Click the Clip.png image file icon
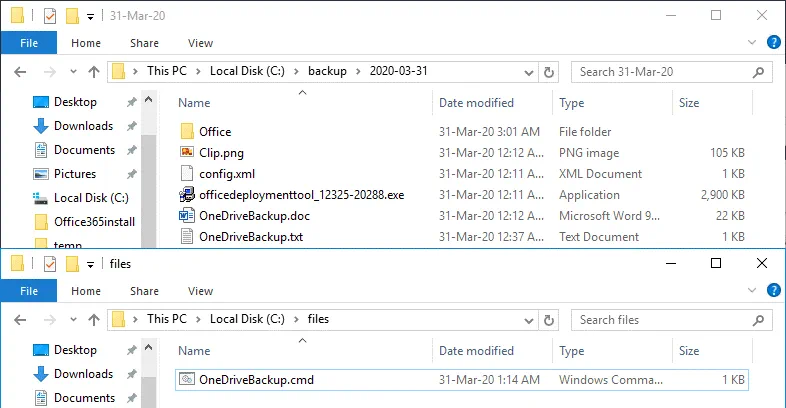 click(x=186, y=152)
